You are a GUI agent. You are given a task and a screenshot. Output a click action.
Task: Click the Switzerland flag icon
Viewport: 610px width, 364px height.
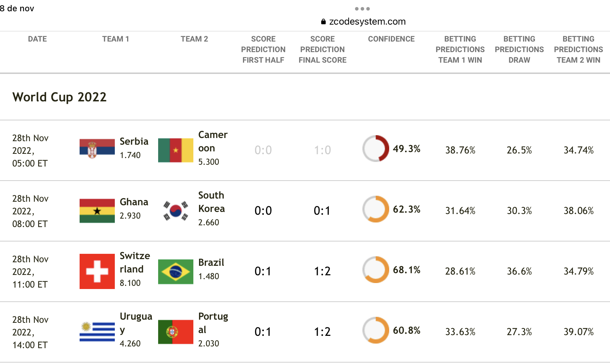97,271
